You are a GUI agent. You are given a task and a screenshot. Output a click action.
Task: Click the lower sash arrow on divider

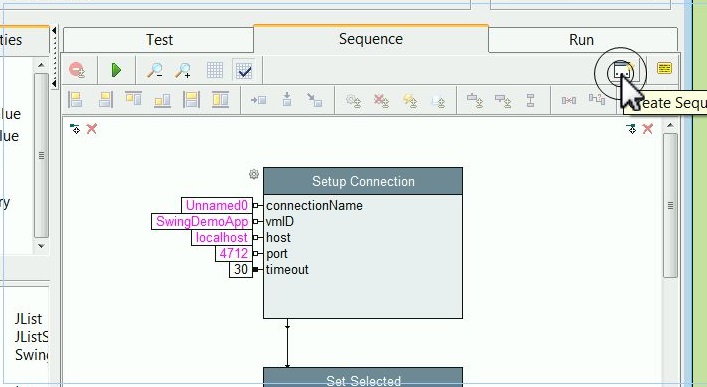coord(55,83)
